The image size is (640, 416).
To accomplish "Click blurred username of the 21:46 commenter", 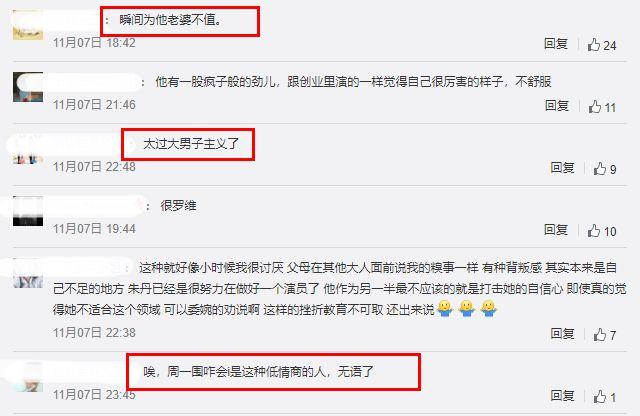I will pyautogui.click(x=93, y=82).
